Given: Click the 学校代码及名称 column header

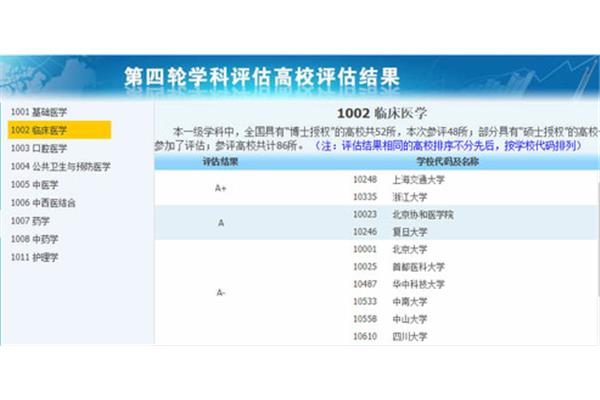Looking at the screenshot, I should [448, 162].
